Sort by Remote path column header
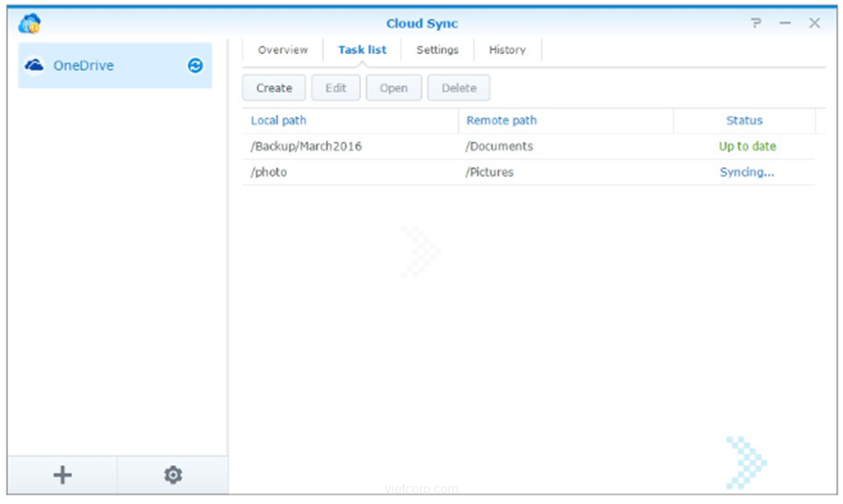The width and height of the screenshot is (843, 504). click(501, 120)
